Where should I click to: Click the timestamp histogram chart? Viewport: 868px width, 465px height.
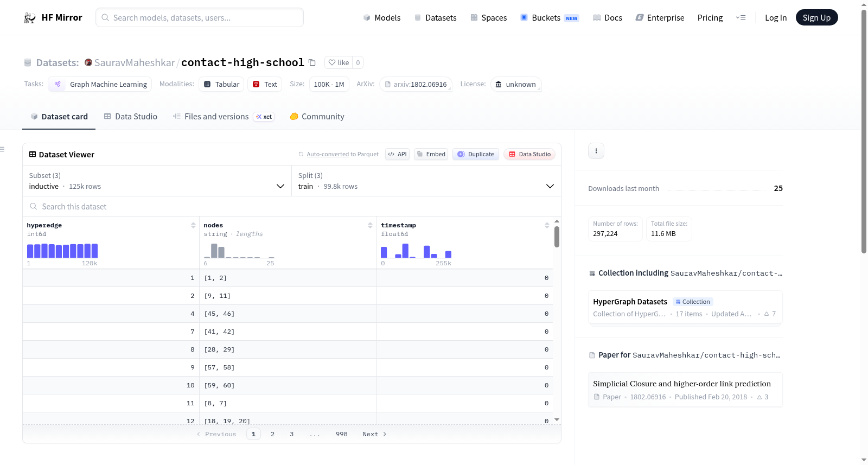[416, 251]
